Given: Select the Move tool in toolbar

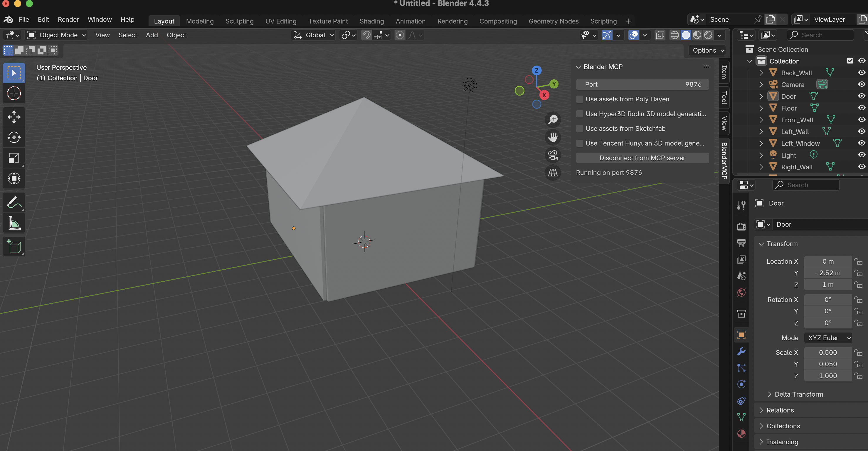Looking at the screenshot, I should pos(14,117).
